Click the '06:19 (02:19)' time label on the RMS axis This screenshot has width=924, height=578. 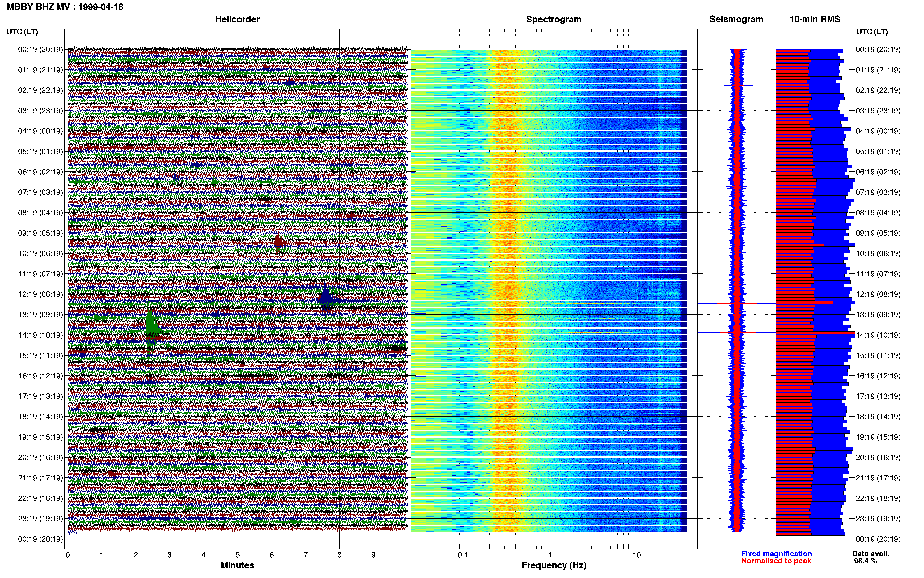pos(878,172)
